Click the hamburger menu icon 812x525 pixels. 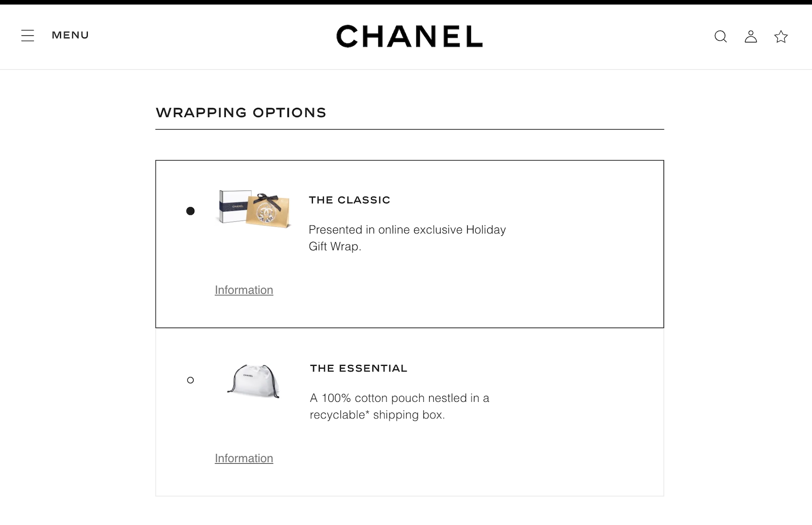28,35
